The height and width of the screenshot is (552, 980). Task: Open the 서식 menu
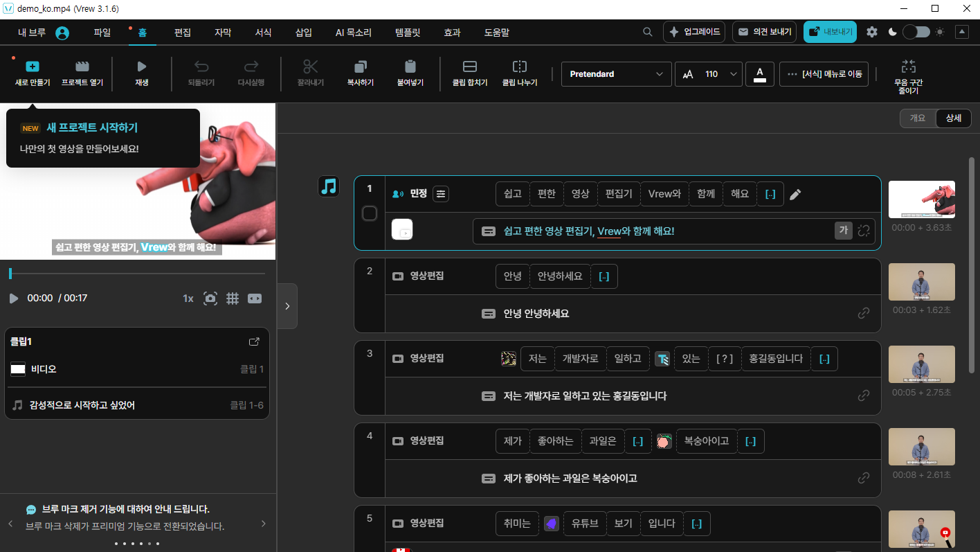tap(263, 33)
